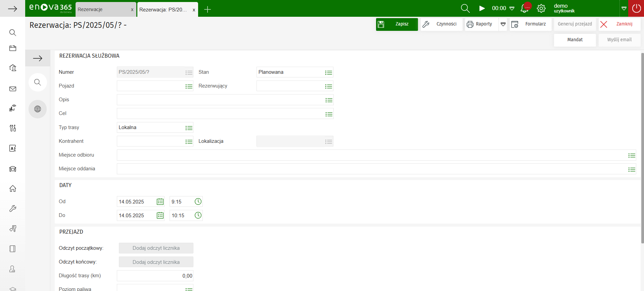This screenshot has height=291, width=644.
Task: Open the calendar picker for Od date
Action: pos(160,201)
